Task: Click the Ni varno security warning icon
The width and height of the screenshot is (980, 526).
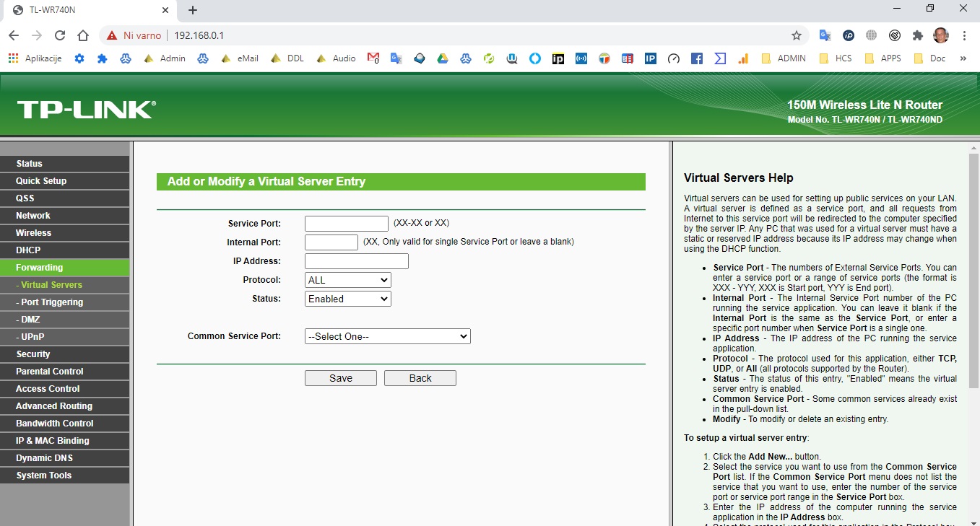Action: click(x=112, y=35)
